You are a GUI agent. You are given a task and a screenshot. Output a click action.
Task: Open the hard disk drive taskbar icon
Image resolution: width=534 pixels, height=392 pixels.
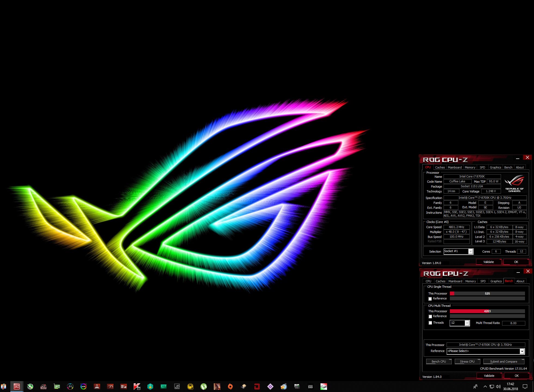tap(244, 386)
